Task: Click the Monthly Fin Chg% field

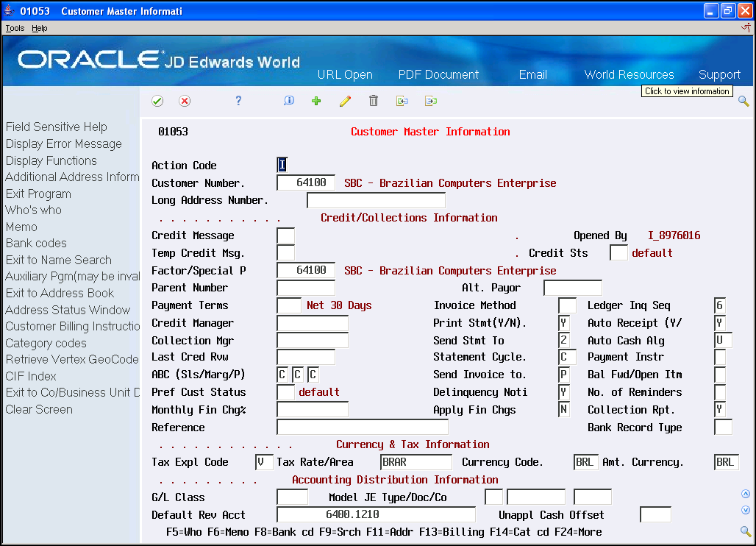Action: coord(313,409)
